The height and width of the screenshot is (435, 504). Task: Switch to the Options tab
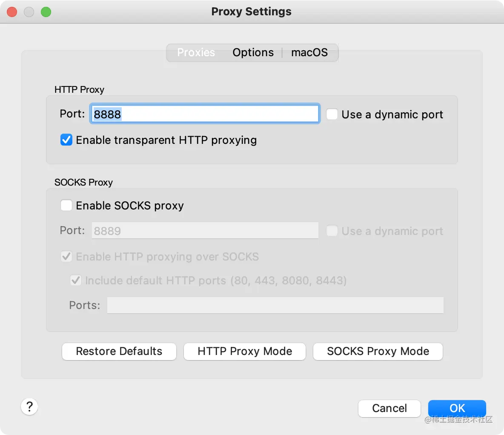point(253,52)
